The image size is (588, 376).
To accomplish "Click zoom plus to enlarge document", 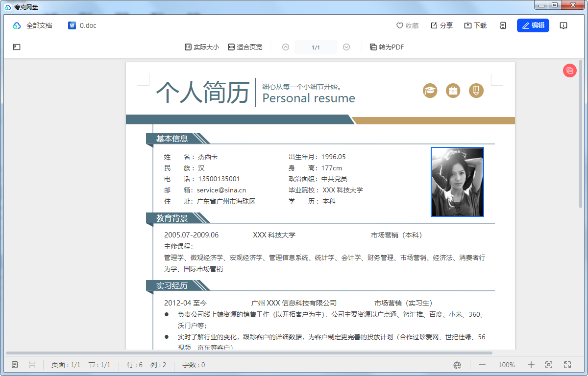I will [x=531, y=365].
